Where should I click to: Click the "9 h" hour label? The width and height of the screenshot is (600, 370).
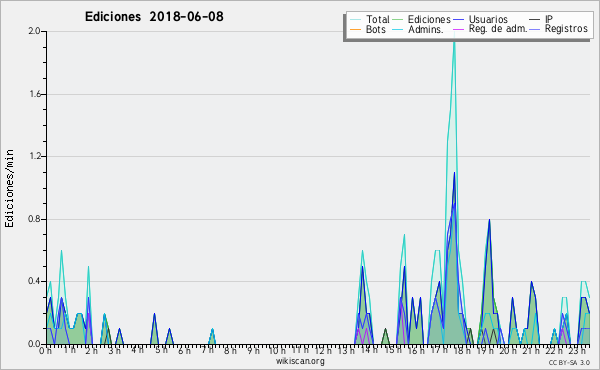click(253, 350)
